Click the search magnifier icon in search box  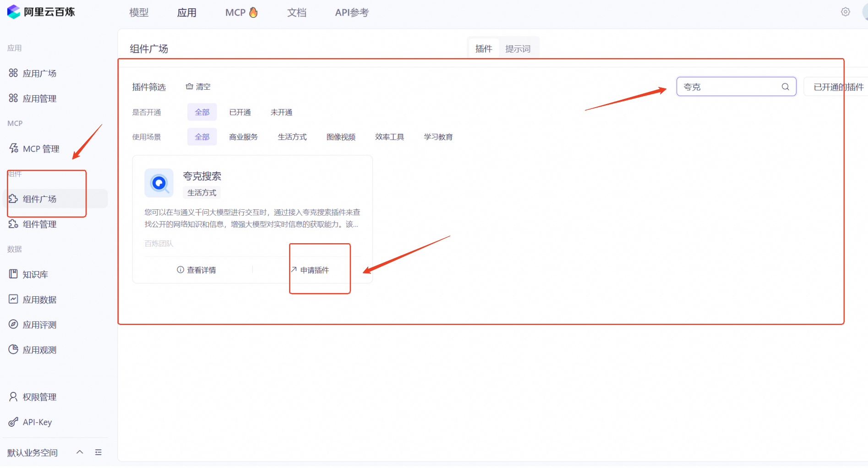[785, 87]
